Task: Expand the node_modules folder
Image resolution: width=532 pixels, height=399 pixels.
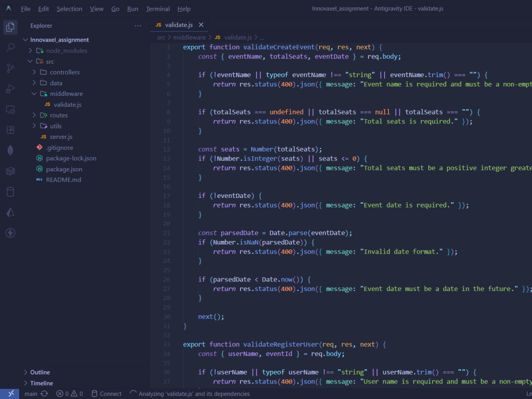Action: [x=30, y=51]
